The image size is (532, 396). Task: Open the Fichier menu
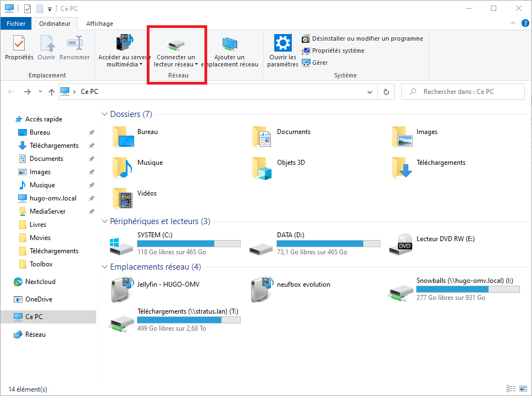tap(16, 24)
